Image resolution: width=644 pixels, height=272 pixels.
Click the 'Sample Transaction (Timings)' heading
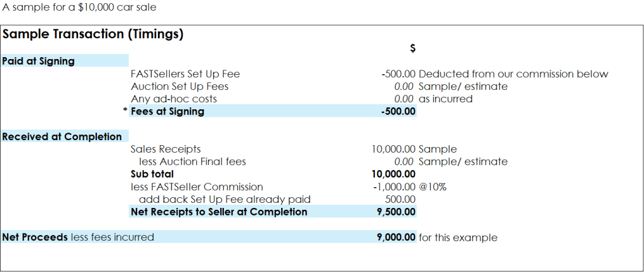93,35
